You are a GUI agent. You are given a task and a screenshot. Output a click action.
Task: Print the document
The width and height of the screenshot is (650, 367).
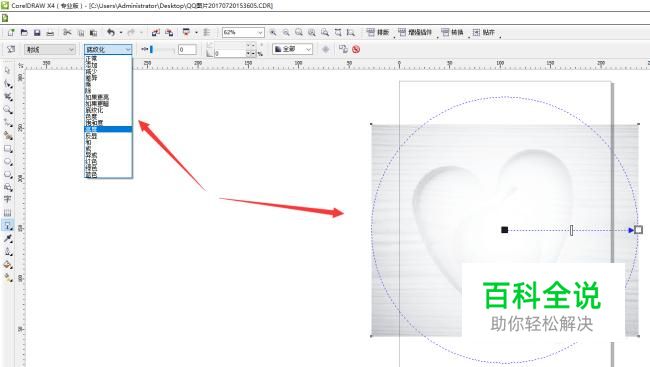[x=50, y=32]
